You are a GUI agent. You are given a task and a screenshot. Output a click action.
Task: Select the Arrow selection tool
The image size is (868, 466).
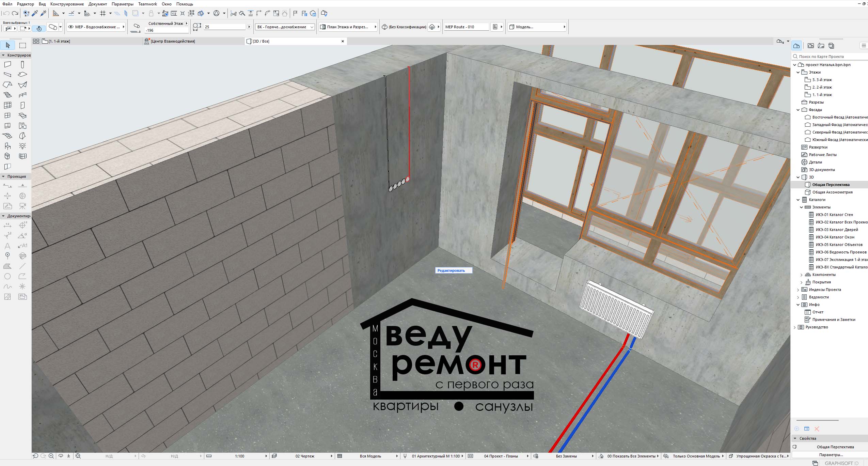click(x=8, y=45)
